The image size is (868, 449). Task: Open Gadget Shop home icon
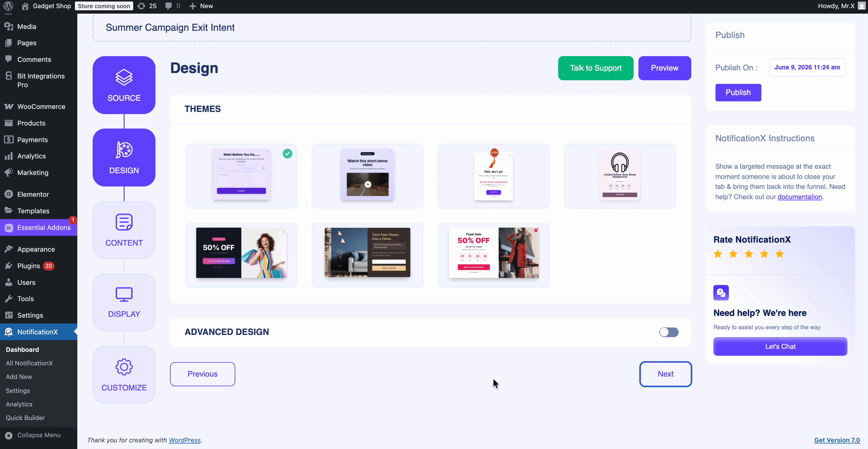point(25,6)
